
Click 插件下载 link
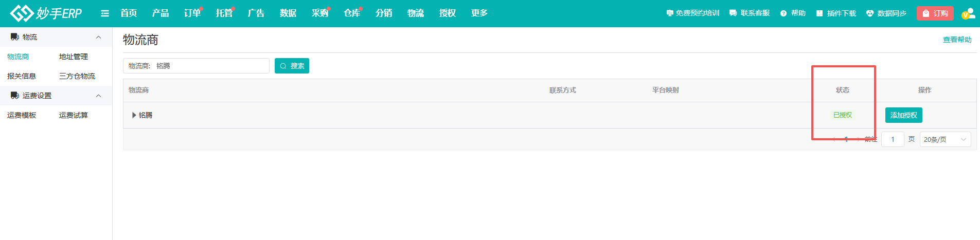pos(836,13)
